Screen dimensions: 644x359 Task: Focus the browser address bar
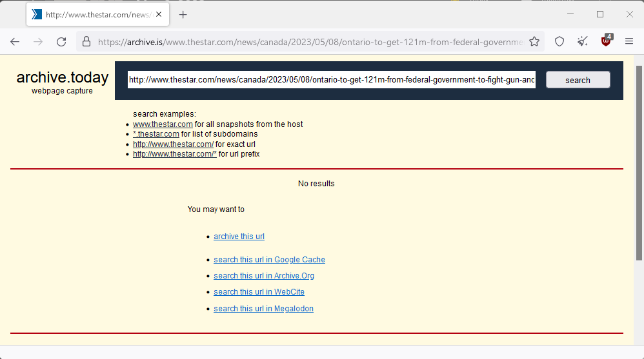click(x=310, y=42)
